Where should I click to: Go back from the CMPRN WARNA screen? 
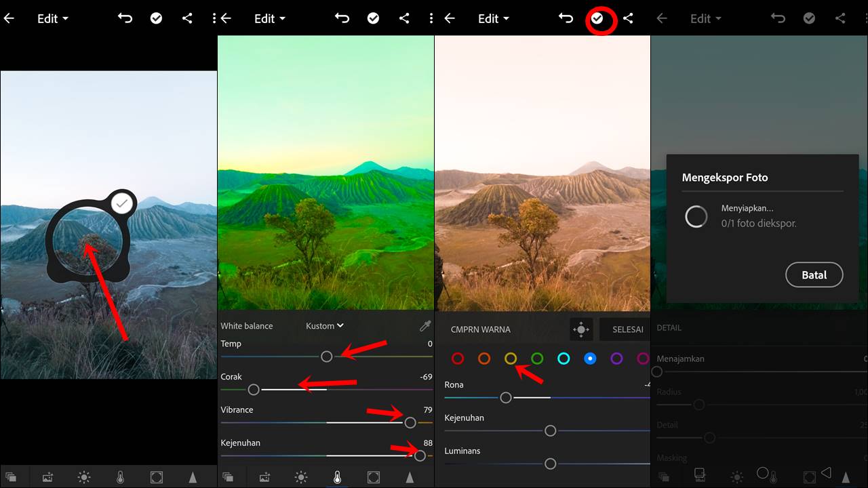(450, 18)
